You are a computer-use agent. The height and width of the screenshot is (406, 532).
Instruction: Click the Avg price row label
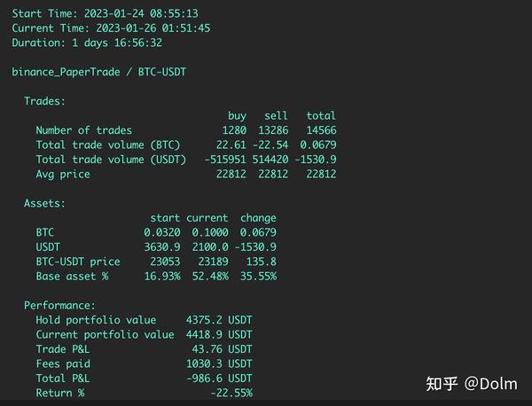[x=63, y=175]
